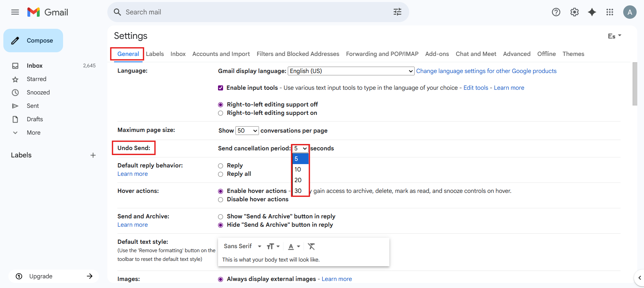The width and height of the screenshot is (644, 288).
Task: Expand the conversations per page dropdown
Action: [x=247, y=131]
